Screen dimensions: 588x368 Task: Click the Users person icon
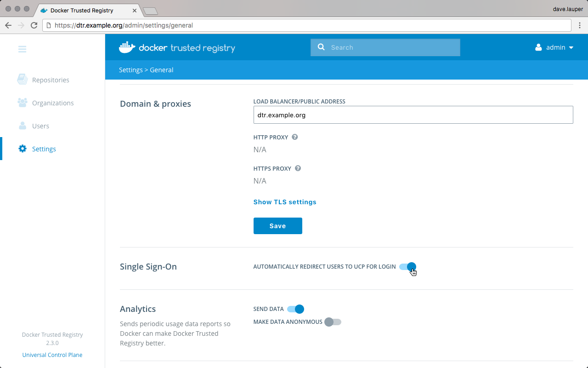tap(22, 126)
